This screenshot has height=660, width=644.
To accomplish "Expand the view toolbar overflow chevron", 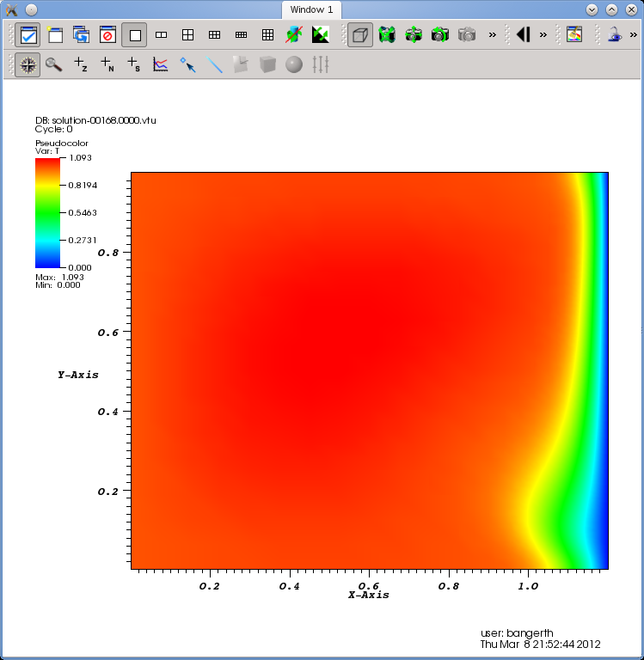I will pos(492,35).
